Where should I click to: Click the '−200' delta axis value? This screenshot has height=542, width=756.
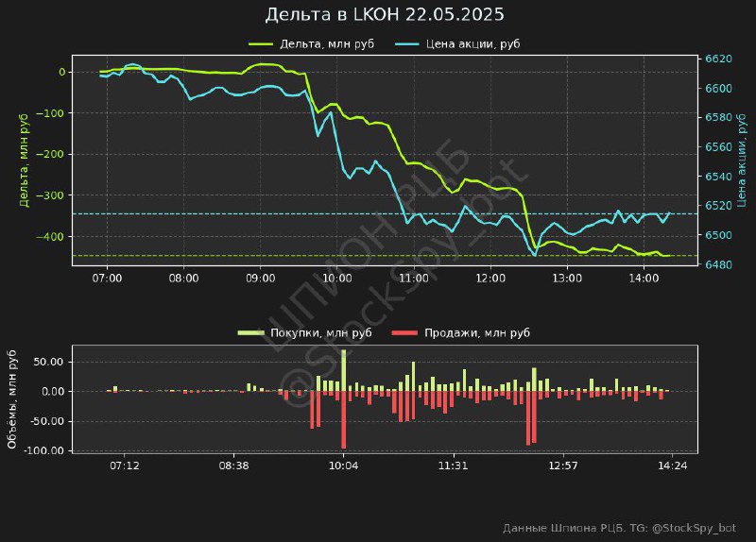pyautogui.click(x=51, y=154)
